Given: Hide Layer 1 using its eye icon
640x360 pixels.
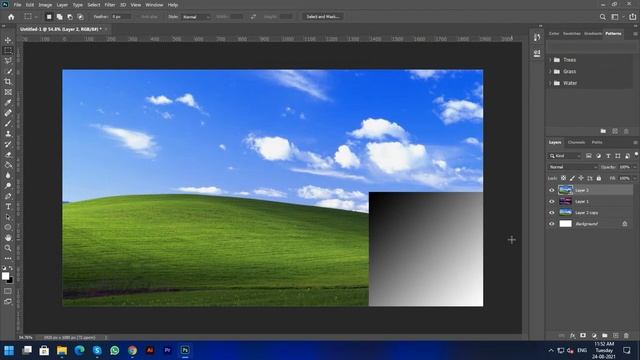Looking at the screenshot, I should 552,201.
